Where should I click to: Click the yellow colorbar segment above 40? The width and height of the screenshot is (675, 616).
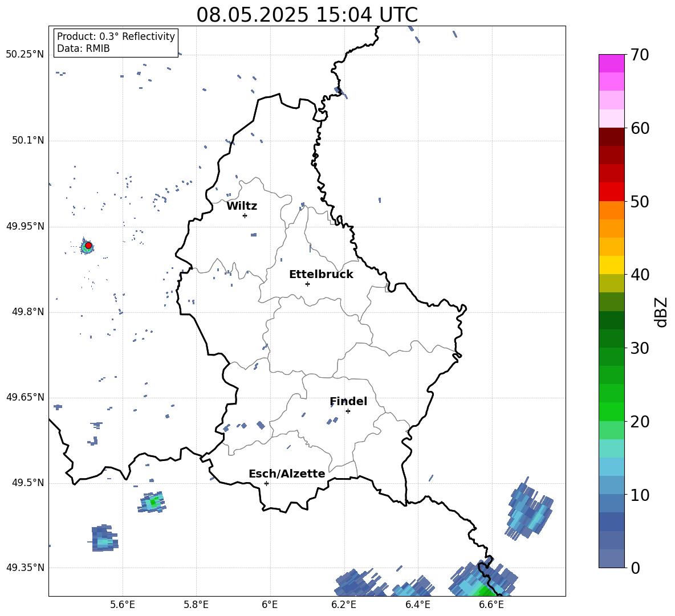point(611,265)
